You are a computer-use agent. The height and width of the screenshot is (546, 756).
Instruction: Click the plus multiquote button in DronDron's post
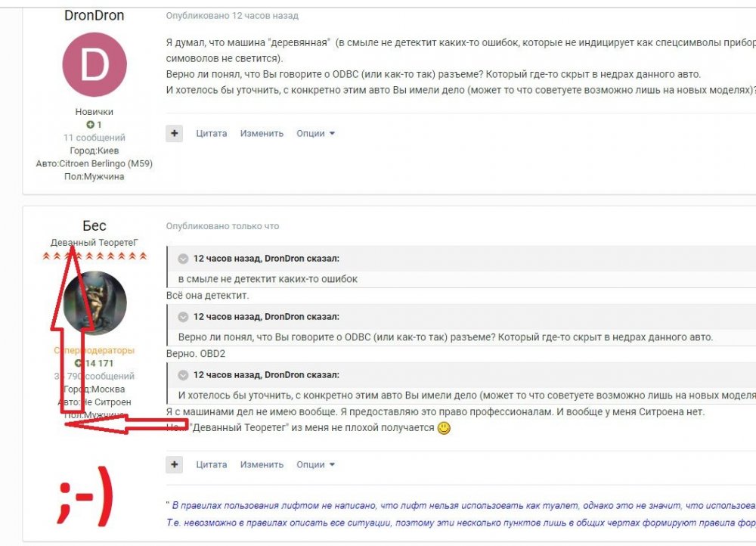click(x=175, y=133)
